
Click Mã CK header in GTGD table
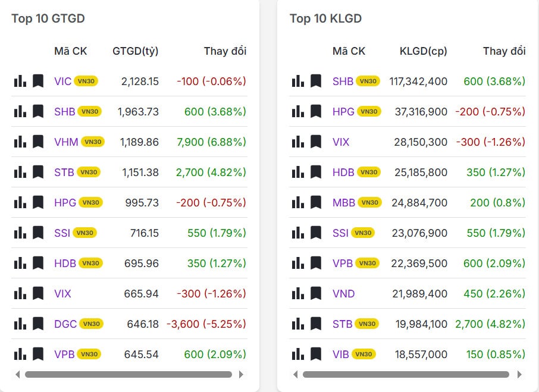tap(70, 51)
